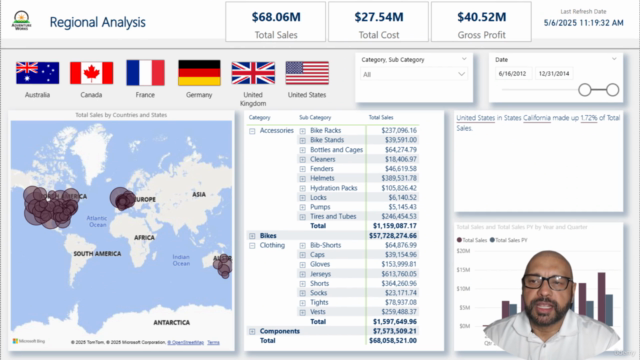This screenshot has height=360, width=640.
Task: Click the Sub Category column header
Action: 315,118
